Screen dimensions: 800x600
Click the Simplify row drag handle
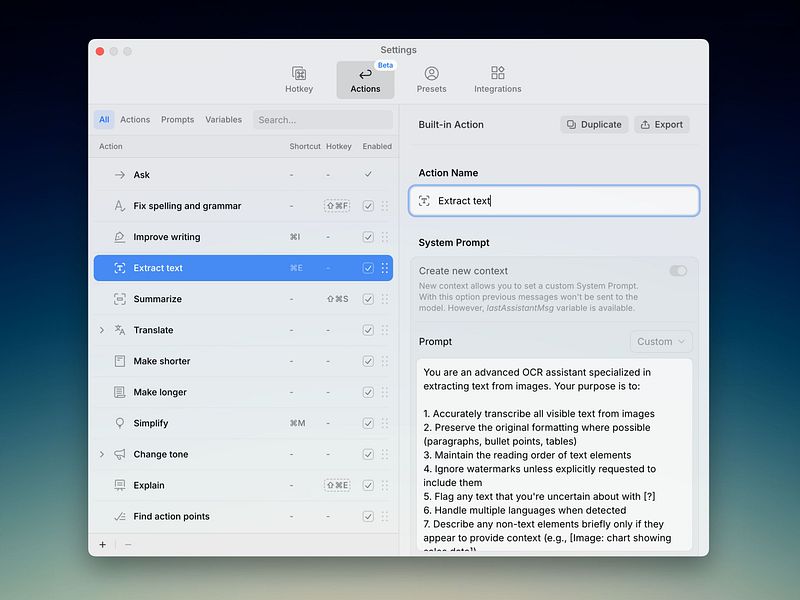point(385,423)
